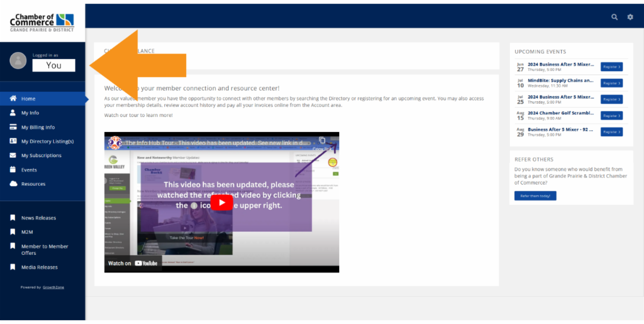This screenshot has height=324, width=644.
Task: Register for MindBite: Supply Chains event
Action: coord(611,83)
